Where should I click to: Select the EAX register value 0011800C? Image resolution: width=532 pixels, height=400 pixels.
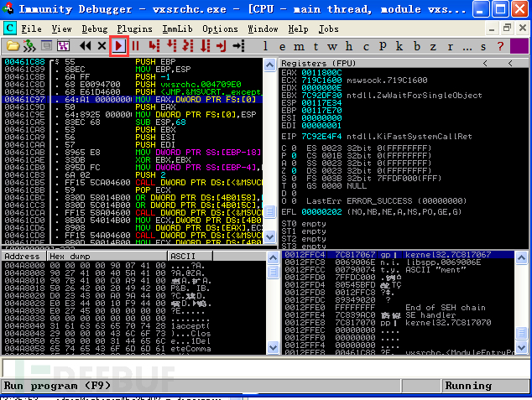[x=321, y=73]
